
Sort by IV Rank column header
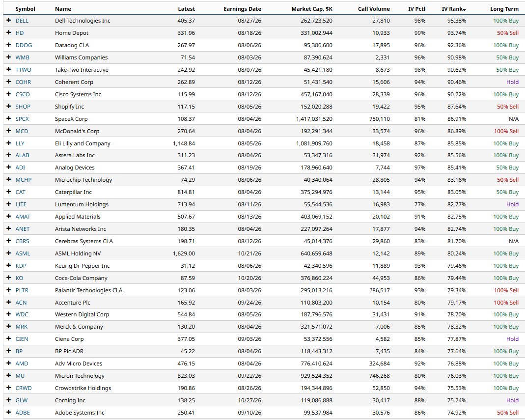[454, 9]
